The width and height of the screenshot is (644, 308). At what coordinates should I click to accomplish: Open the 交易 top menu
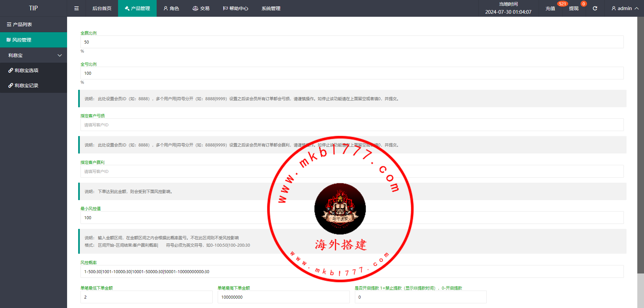(201, 8)
